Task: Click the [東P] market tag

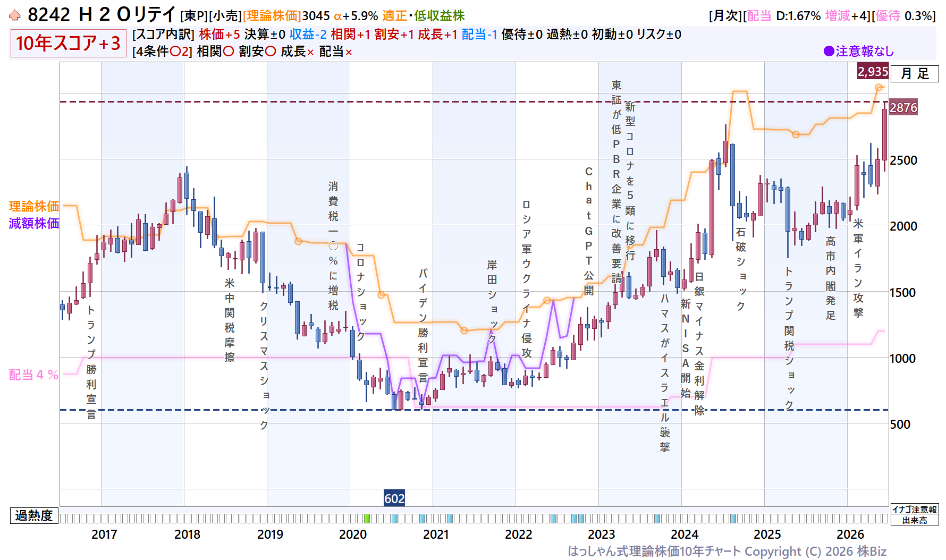Action: click(x=195, y=16)
